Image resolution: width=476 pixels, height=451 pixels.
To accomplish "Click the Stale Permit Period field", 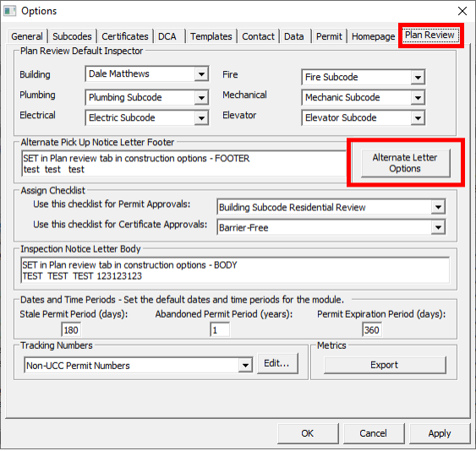I will coord(71,329).
